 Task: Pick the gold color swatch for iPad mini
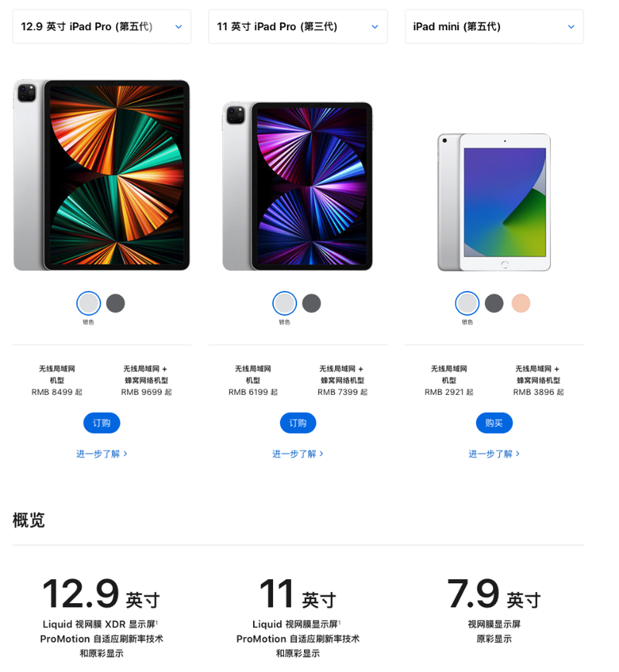521,303
